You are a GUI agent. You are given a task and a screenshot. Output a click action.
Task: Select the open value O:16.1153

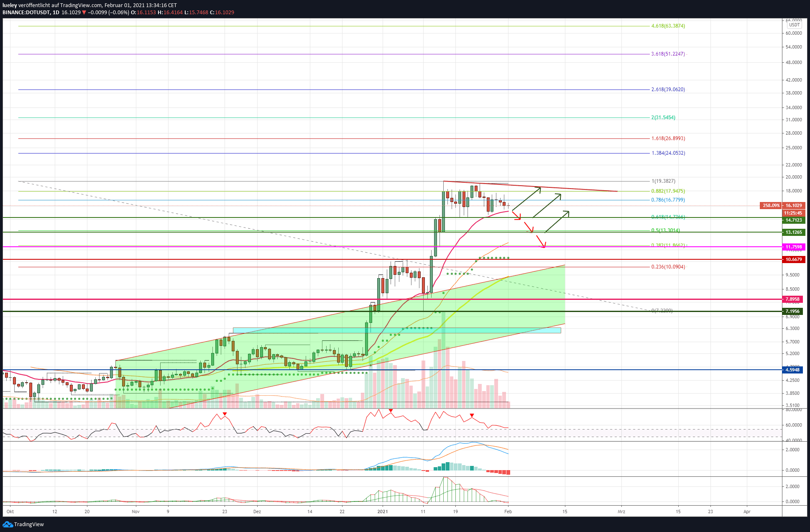pyautogui.click(x=143, y=13)
